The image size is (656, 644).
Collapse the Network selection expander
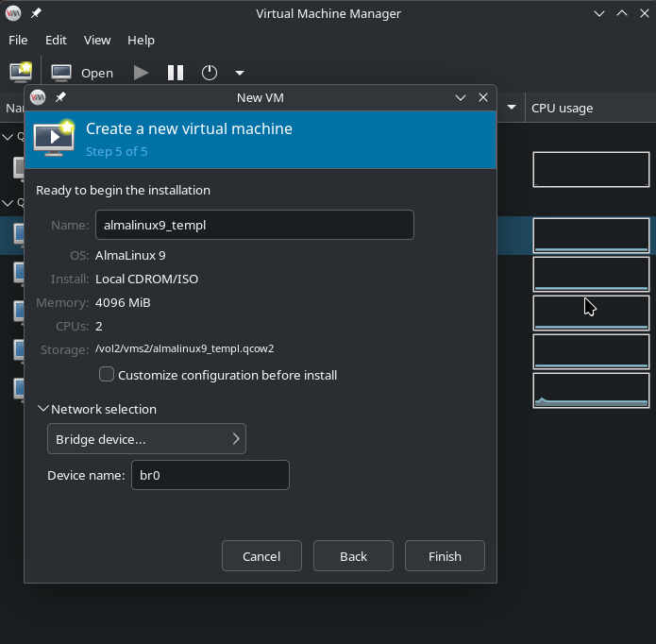pyautogui.click(x=43, y=409)
